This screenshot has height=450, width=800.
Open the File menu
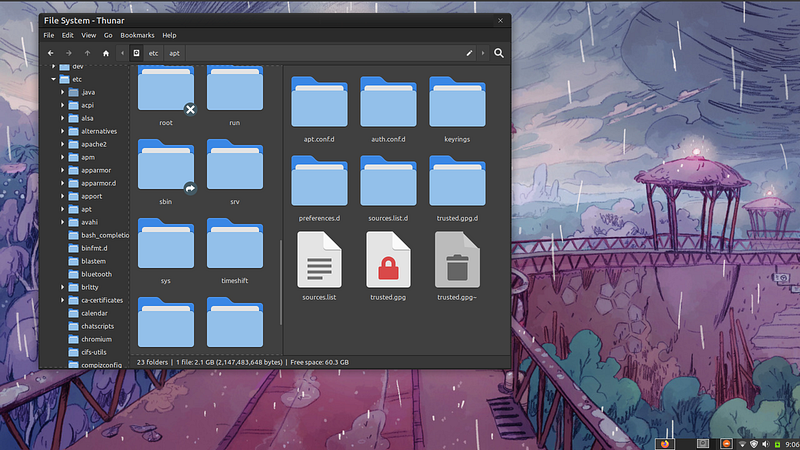coord(49,35)
